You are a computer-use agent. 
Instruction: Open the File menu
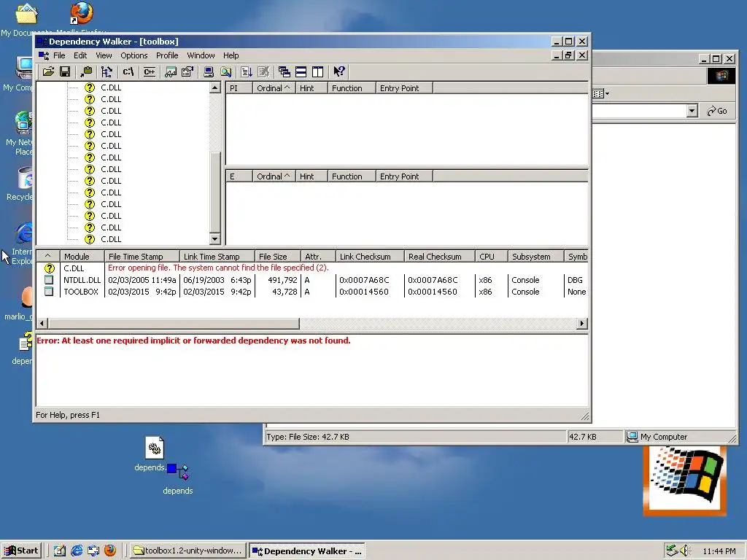coord(59,55)
